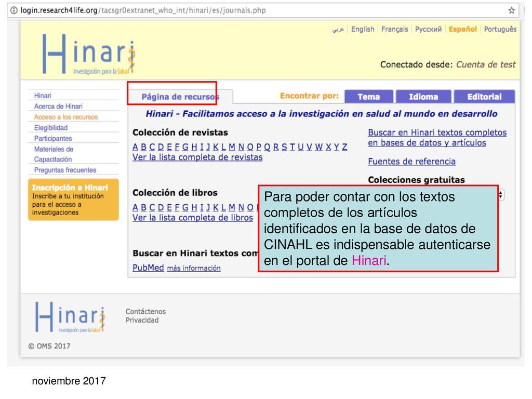Open Colecciones gratuitas dropdown stepper
The height and width of the screenshot is (399, 532).
pyautogui.click(x=501, y=195)
